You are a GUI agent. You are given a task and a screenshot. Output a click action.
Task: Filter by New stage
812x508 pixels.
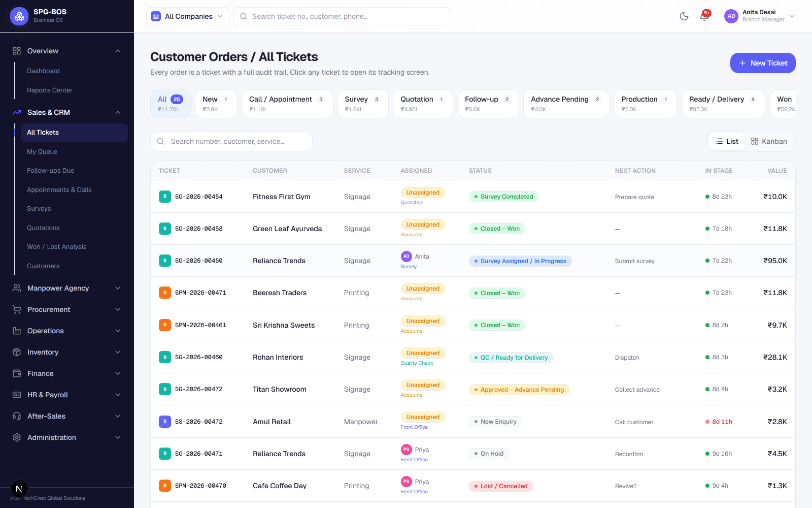coord(216,104)
